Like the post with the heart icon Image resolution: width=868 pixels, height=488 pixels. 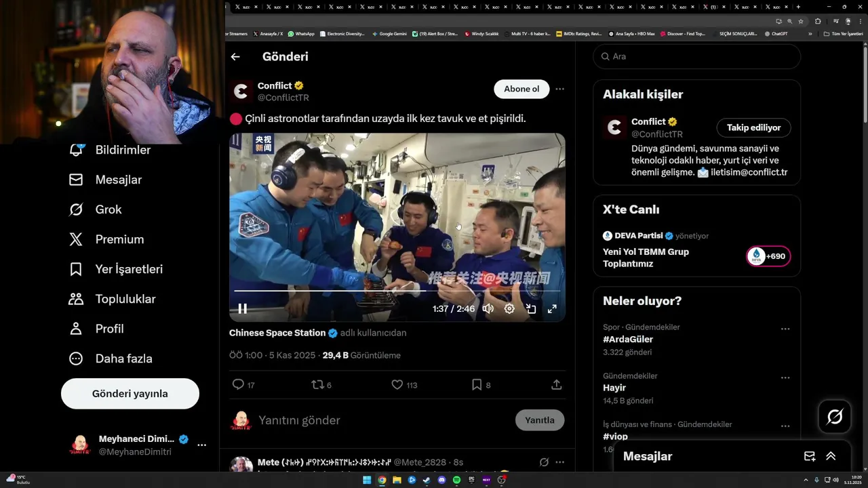(x=397, y=384)
